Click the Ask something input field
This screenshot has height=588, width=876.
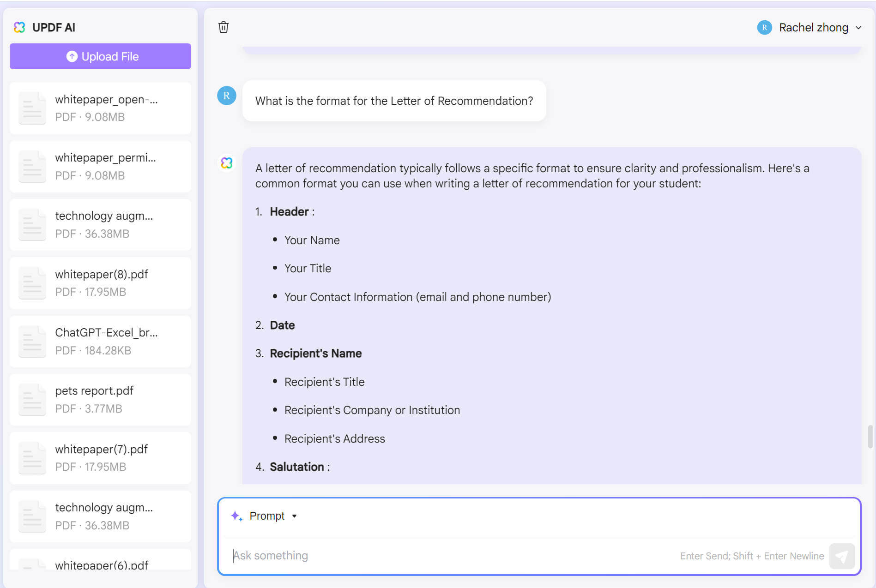click(x=453, y=556)
